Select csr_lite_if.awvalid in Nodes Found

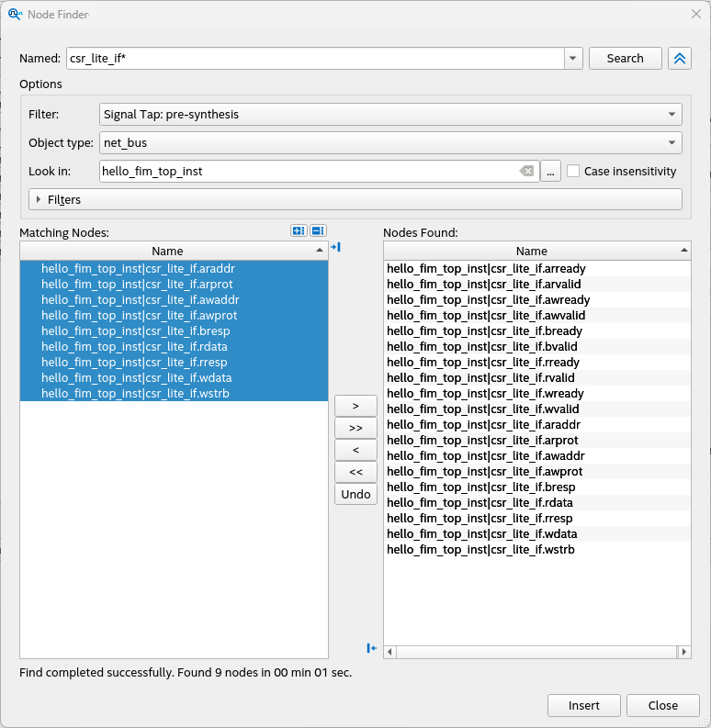[x=537, y=316]
